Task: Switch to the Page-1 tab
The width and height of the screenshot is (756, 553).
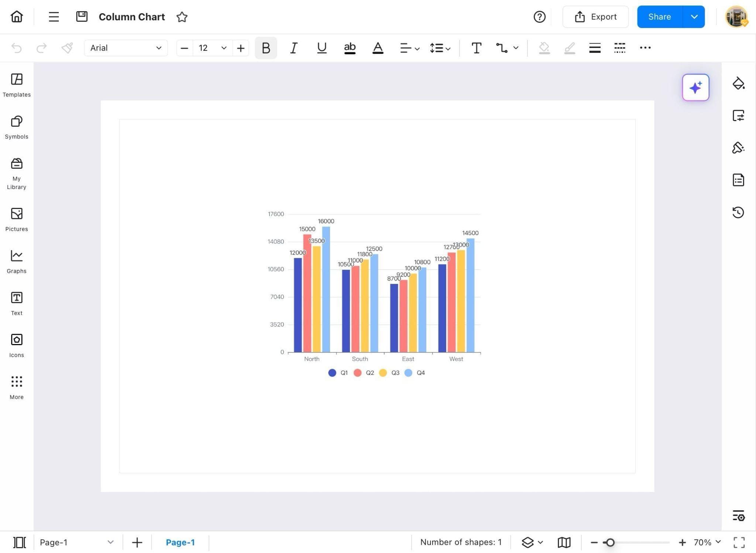Action: tap(181, 542)
